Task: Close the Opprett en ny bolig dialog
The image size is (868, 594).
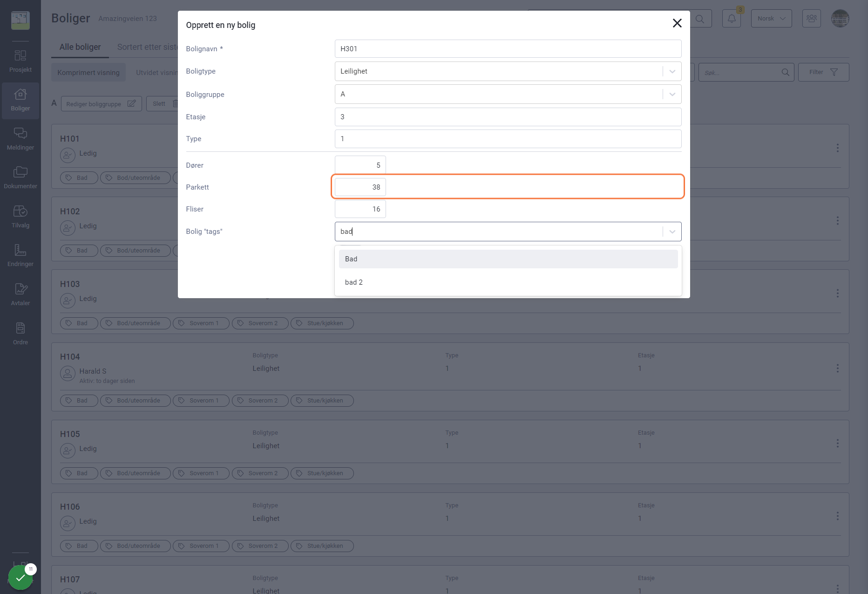Action: [x=677, y=23]
